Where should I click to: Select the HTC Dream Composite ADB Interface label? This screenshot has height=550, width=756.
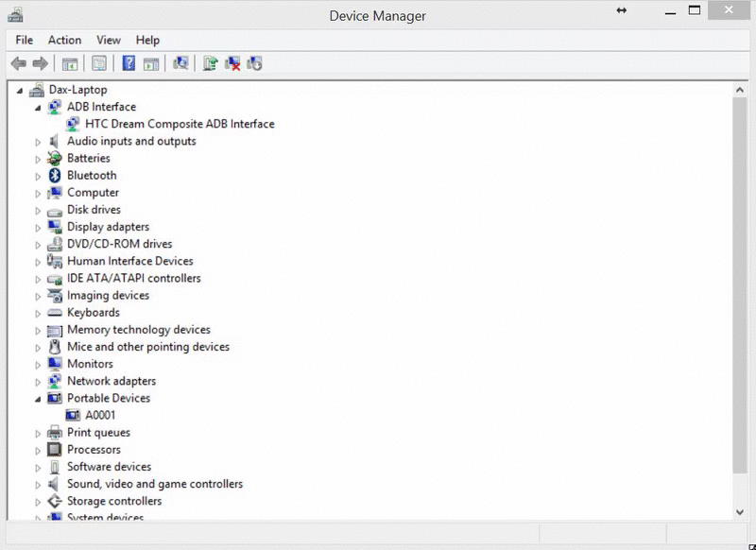[x=180, y=124]
